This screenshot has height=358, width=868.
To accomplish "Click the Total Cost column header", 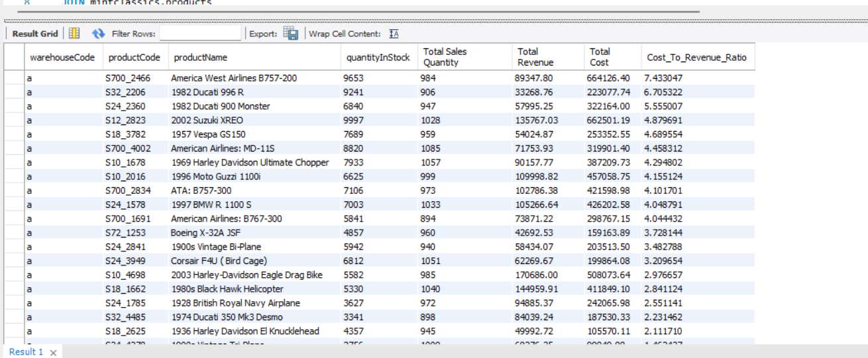I will click(x=613, y=58).
